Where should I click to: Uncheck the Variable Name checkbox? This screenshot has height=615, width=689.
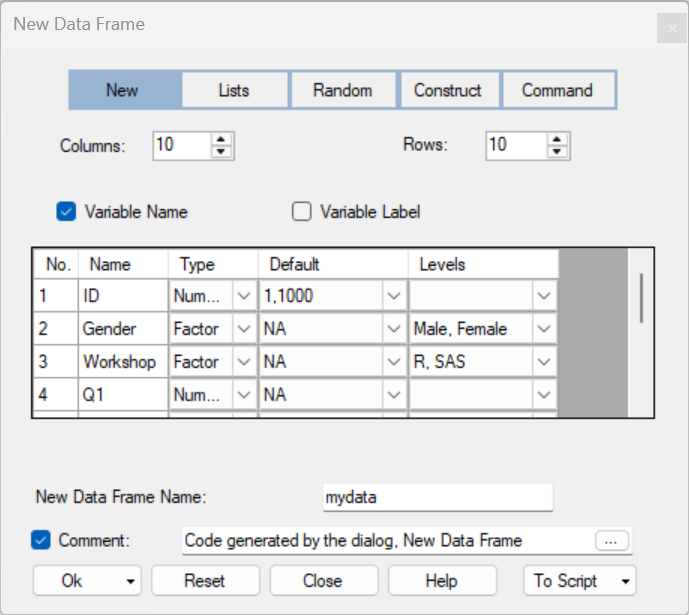coord(67,212)
